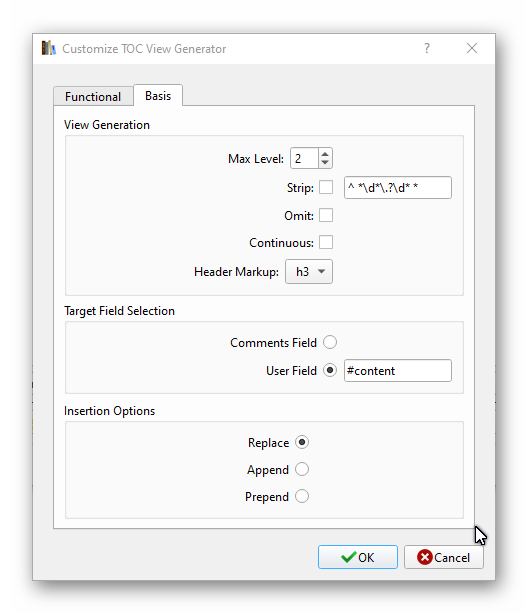Click the question mark help button

coord(427,48)
